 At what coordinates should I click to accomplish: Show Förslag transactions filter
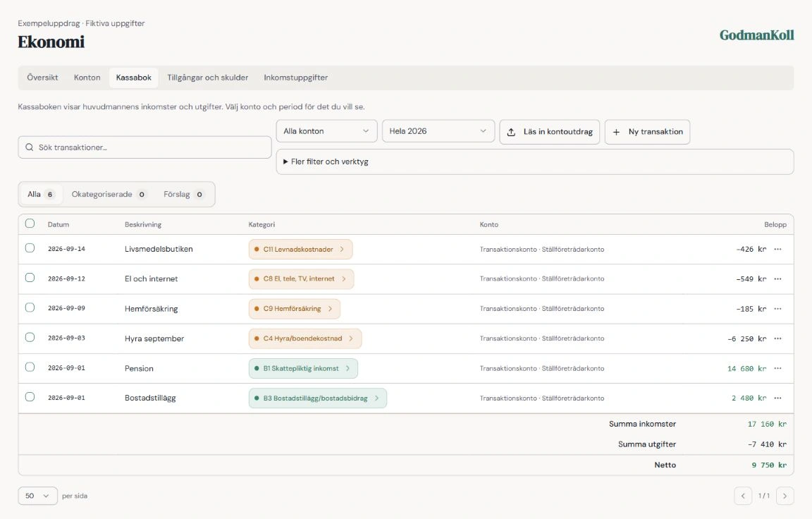click(x=183, y=194)
